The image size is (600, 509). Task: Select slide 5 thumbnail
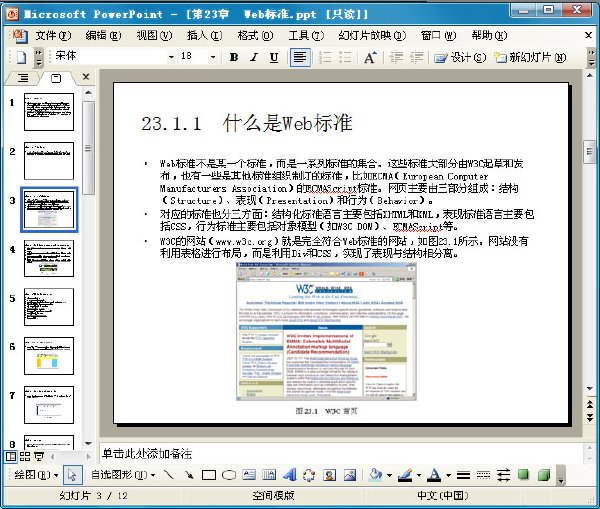point(49,307)
